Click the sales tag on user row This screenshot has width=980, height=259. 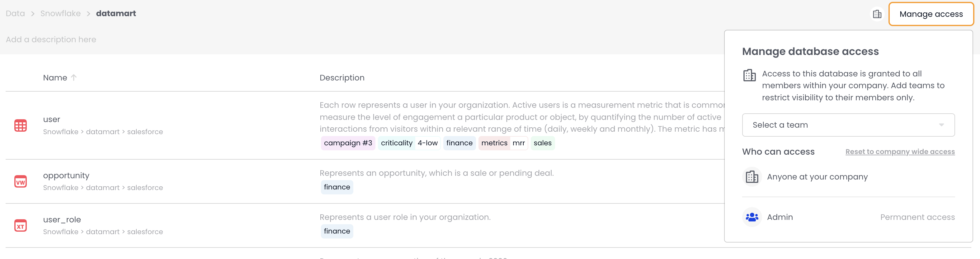point(542,143)
